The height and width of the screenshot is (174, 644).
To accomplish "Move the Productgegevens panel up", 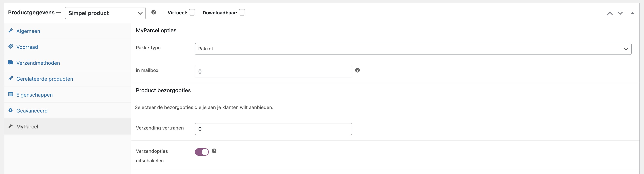I will [609, 13].
